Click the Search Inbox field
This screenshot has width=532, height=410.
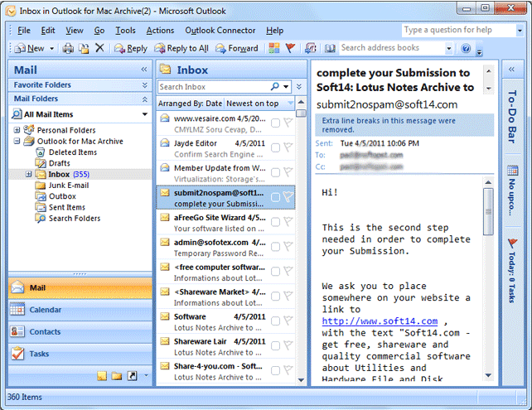pos(214,87)
